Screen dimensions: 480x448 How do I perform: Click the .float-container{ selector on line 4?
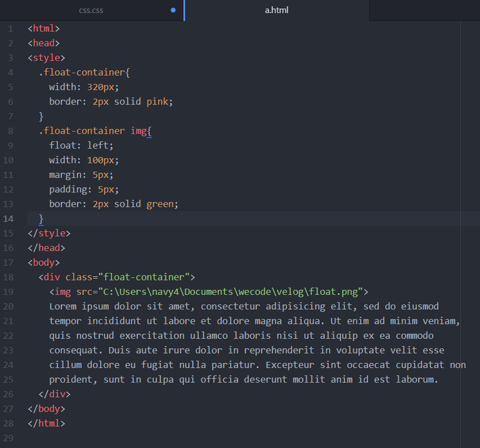click(84, 72)
